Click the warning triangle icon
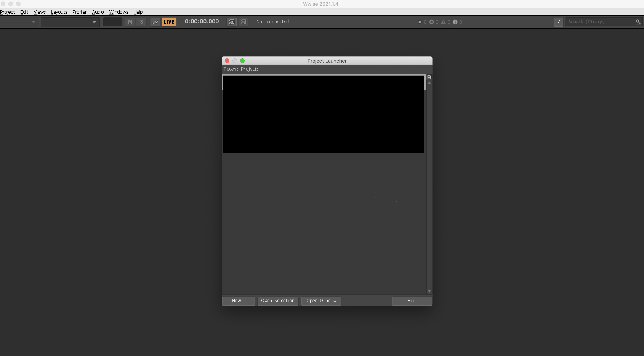This screenshot has width=644, height=356. [x=443, y=22]
